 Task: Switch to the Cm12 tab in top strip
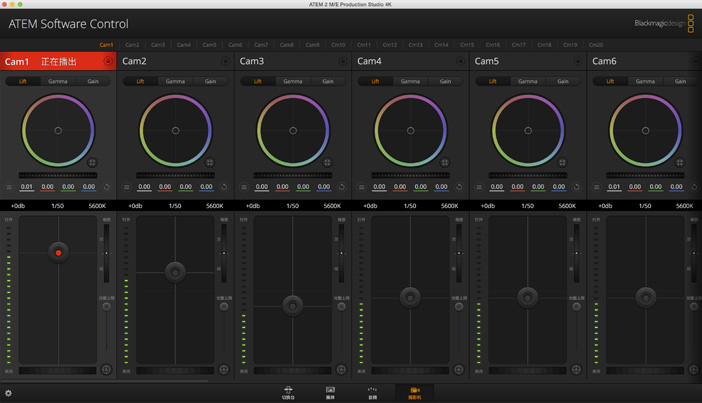390,45
